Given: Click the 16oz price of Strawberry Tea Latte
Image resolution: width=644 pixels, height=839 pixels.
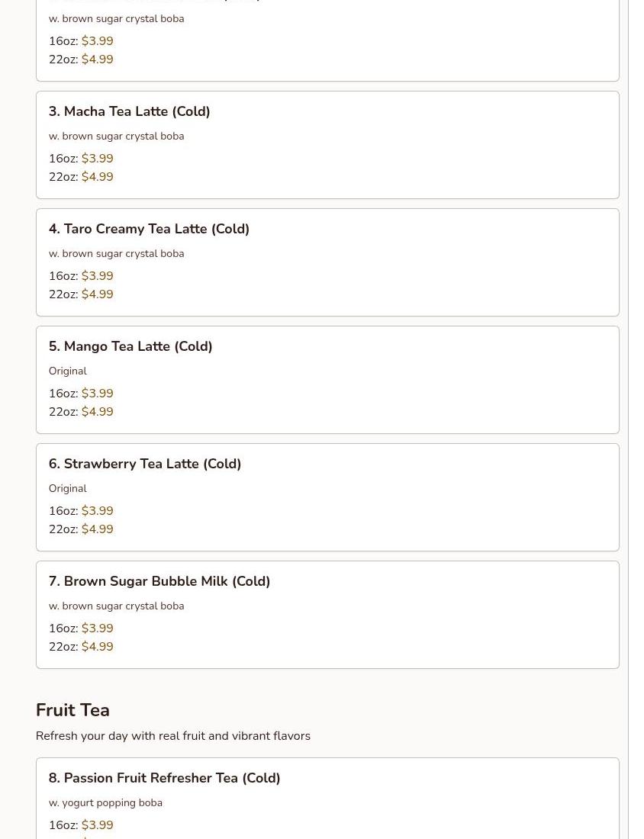Looking at the screenshot, I should pyautogui.click(x=97, y=511).
